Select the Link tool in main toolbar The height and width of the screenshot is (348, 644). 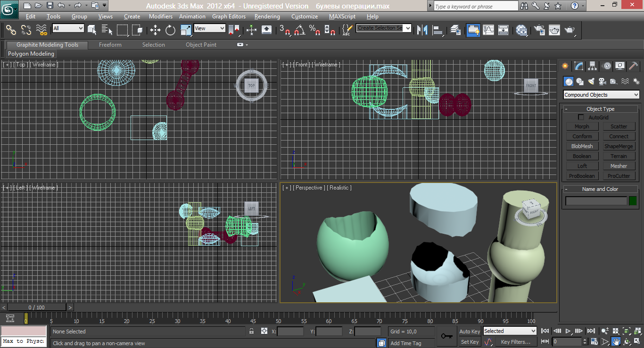pos(11,30)
